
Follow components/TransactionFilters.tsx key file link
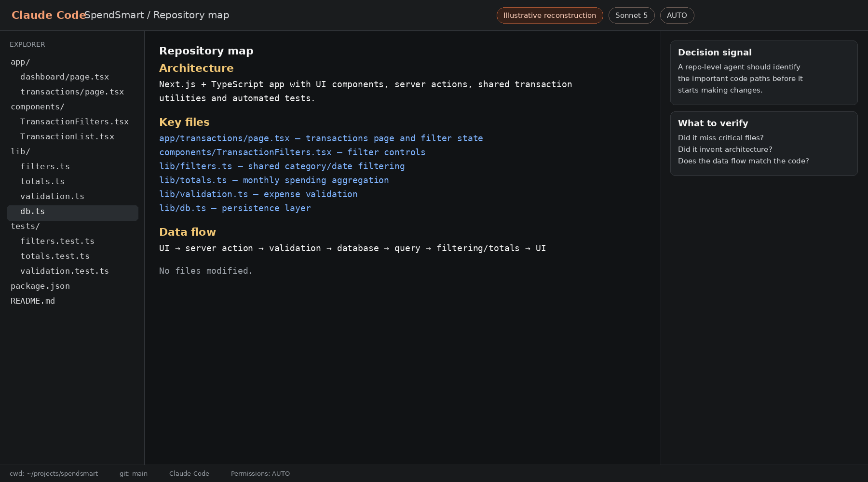pyautogui.click(x=292, y=153)
